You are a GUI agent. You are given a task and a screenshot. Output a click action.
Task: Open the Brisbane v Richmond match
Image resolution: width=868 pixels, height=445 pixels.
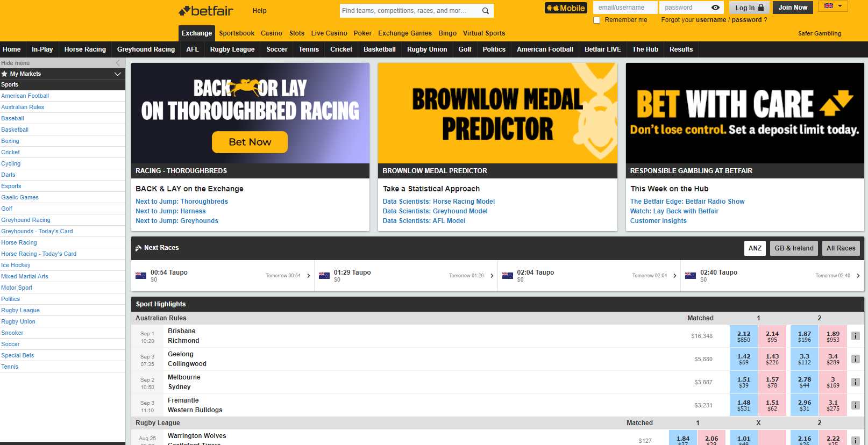[x=183, y=336]
